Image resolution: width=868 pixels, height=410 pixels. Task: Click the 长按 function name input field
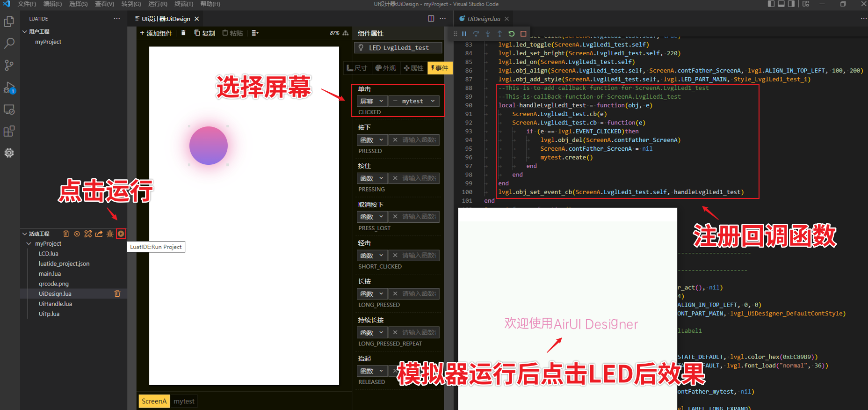point(414,294)
